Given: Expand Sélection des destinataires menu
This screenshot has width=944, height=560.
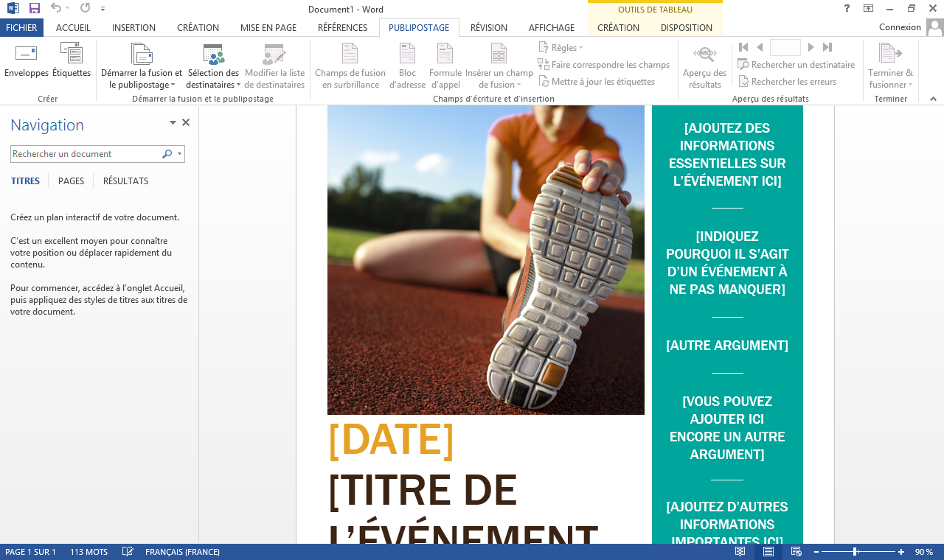Looking at the screenshot, I should (213, 66).
